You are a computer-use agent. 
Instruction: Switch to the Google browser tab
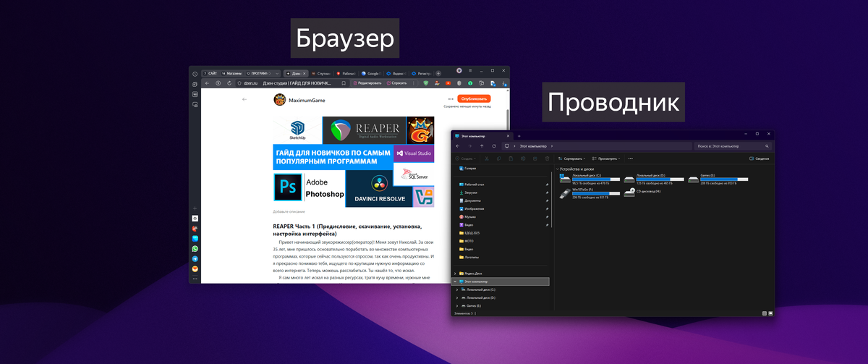coord(370,73)
